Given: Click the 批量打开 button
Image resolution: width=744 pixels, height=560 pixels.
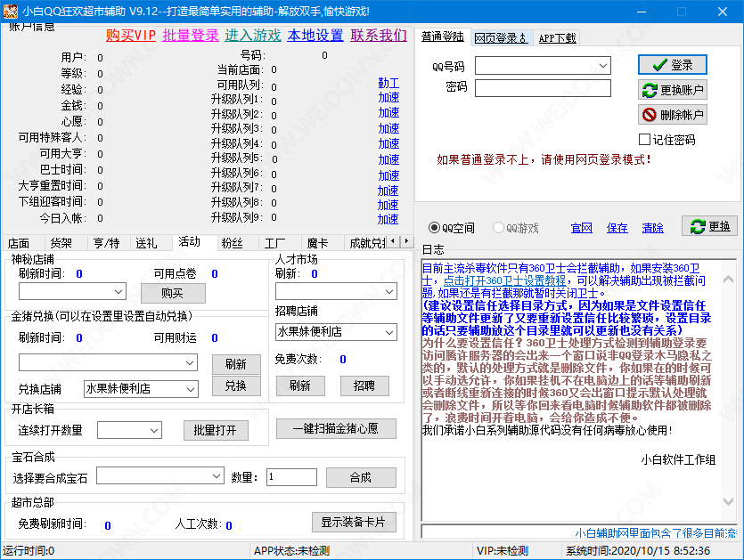Looking at the screenshot, I should coord(216,431).
